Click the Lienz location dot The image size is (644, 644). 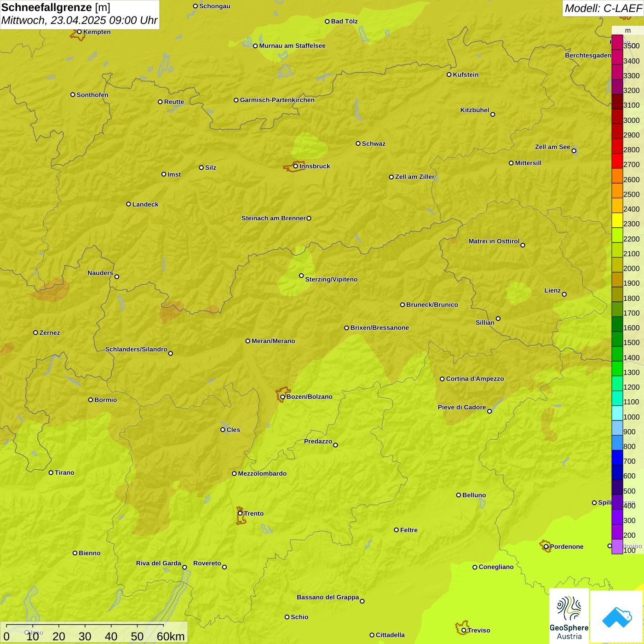click(x=564, y=294)
